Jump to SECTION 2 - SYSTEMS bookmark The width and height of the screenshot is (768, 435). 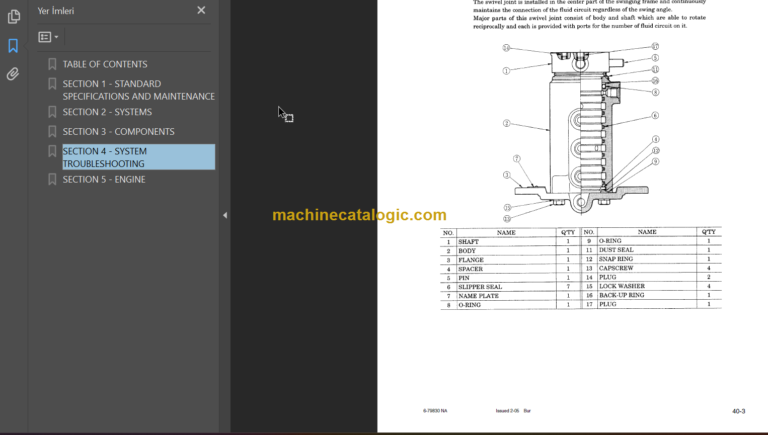[107, 112]
